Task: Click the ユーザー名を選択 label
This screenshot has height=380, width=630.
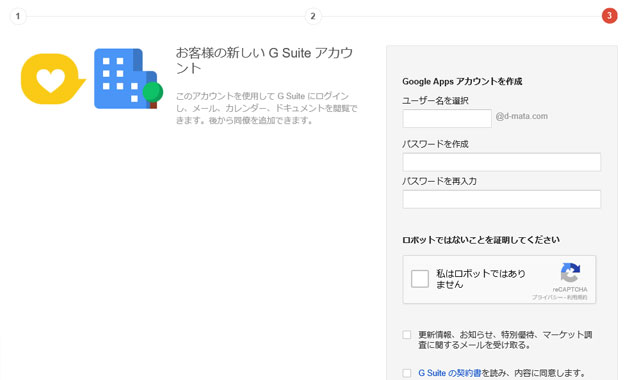Action: (x=436, y=101)
